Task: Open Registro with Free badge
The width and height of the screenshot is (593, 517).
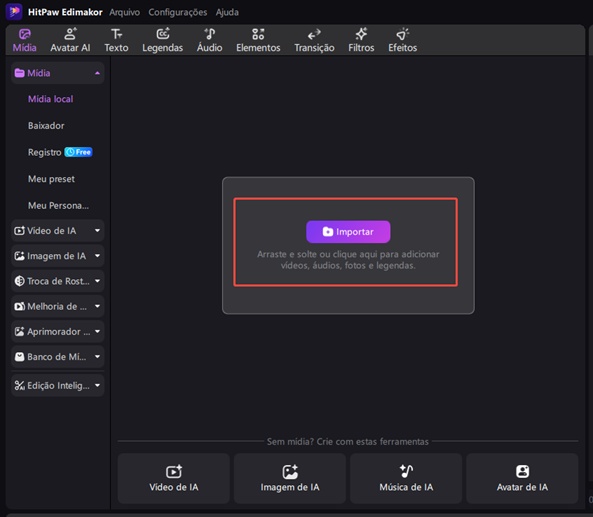Action: click(x=60, y=152)
